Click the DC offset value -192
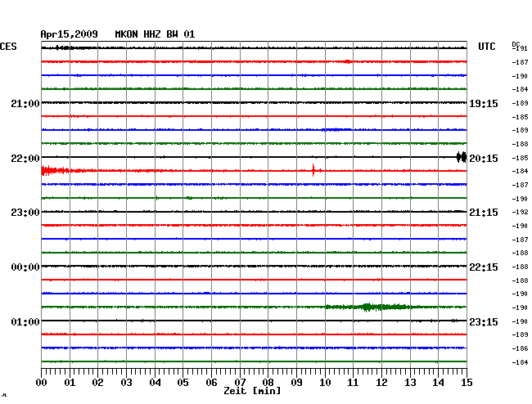The height and width of the screenshot is (404, 532). coord(520,212)
